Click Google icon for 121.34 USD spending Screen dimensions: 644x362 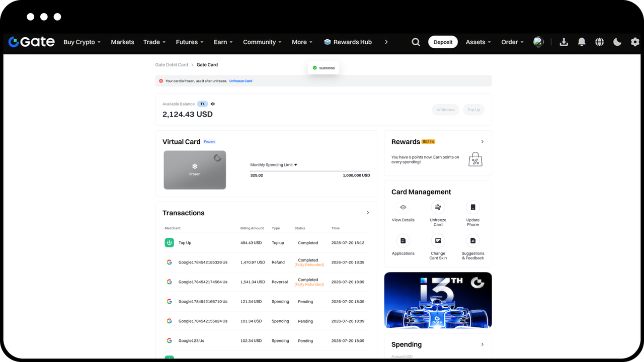tap(169, 302)
